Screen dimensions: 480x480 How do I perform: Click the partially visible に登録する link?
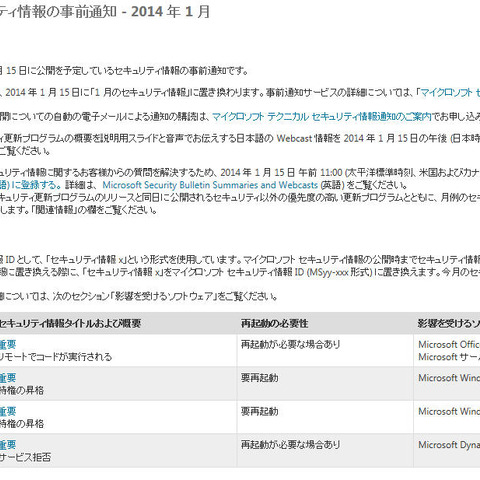[30, 185]
